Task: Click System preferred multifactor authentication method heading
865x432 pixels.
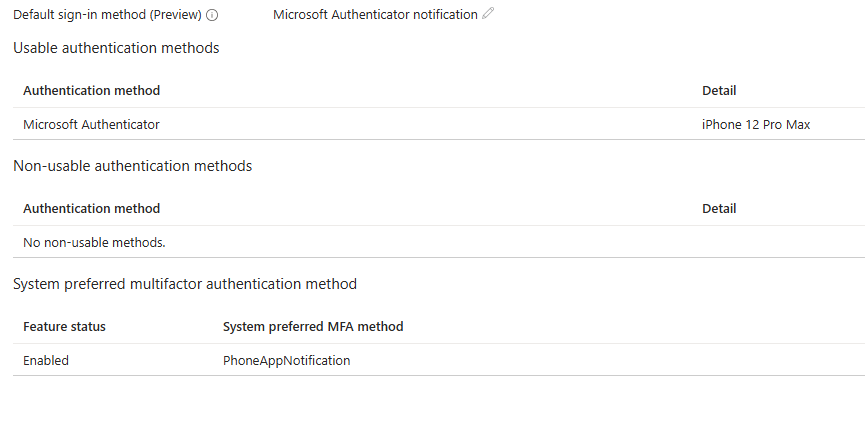Action: (x=185, y=284)
